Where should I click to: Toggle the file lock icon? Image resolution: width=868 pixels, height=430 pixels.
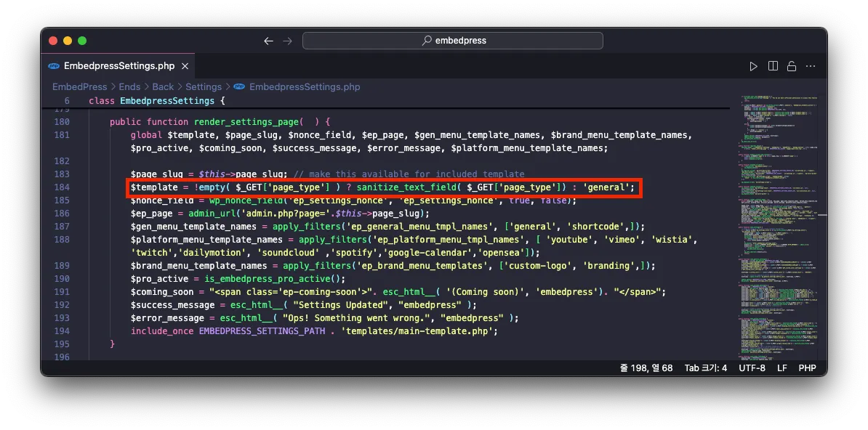pyautogui.click(x=792, y=66)
